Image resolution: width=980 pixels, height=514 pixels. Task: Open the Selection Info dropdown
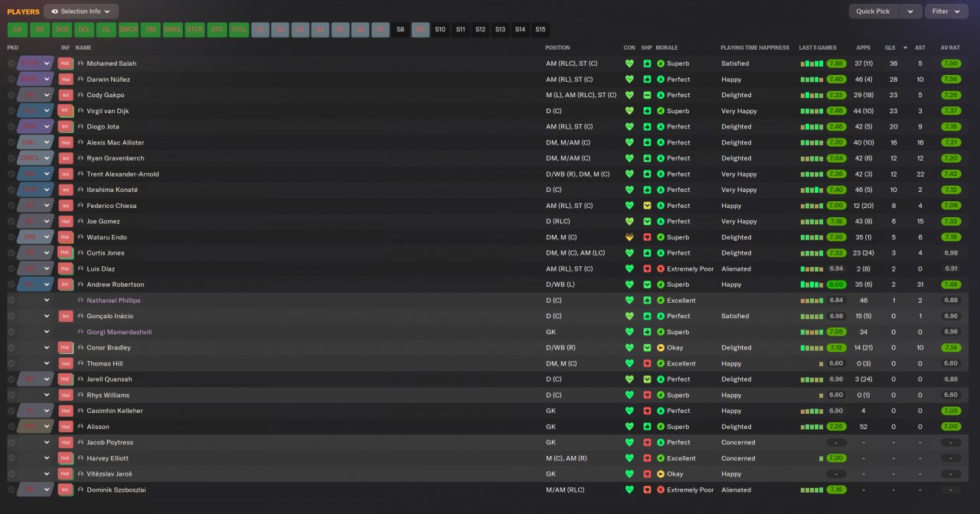[81, 11]
